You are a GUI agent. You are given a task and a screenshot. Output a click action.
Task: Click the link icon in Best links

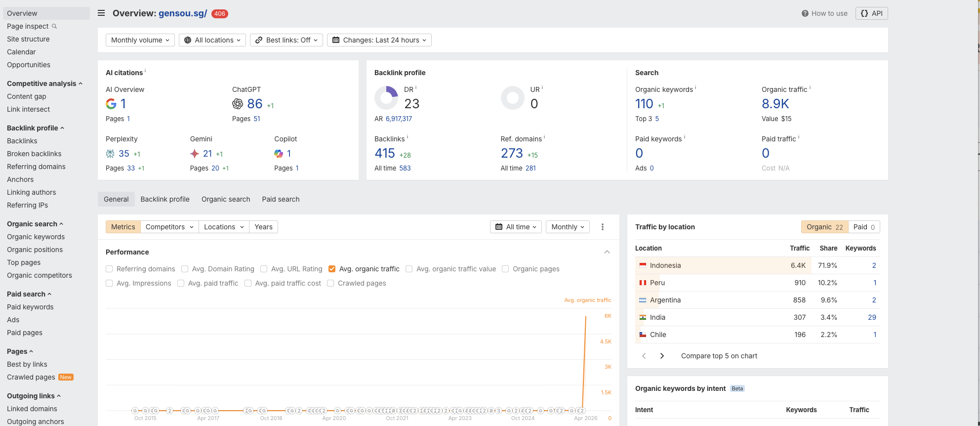[x=259, y=40]
